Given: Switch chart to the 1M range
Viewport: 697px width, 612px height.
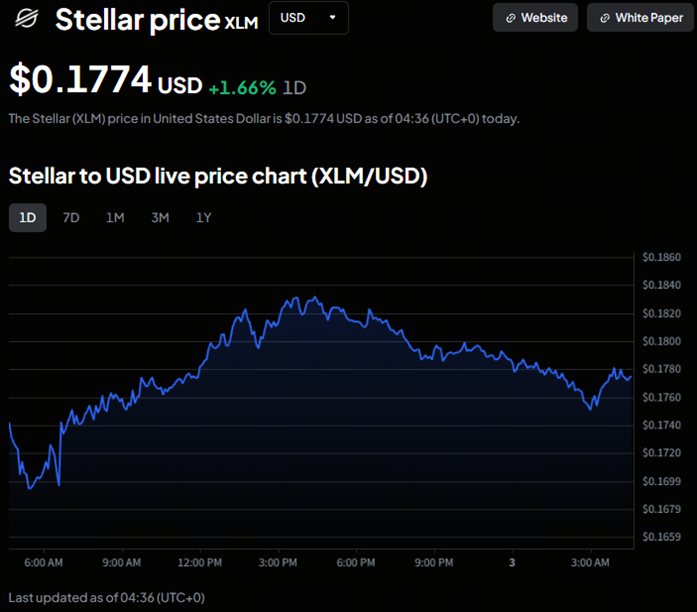Looking at the screenshot, I should pyautogui.click(x=115, y=218).
